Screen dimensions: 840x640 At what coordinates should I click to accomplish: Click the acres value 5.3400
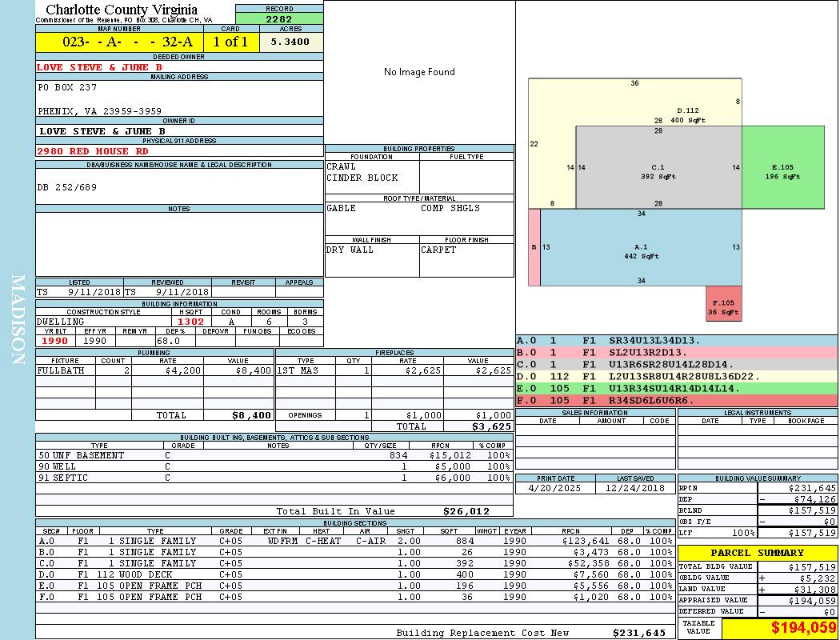[x=290, y=42]
